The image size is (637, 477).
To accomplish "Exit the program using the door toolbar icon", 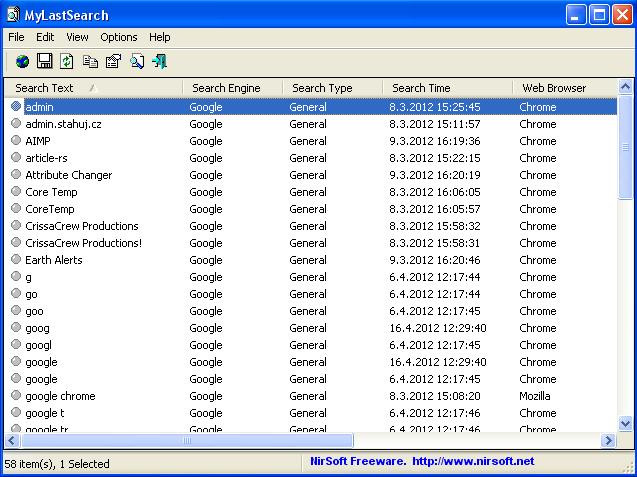I will 160,62.
